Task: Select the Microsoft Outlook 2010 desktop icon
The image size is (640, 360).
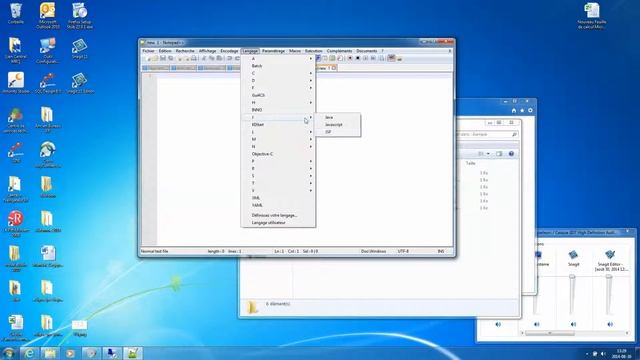Action: pos(48,16)
